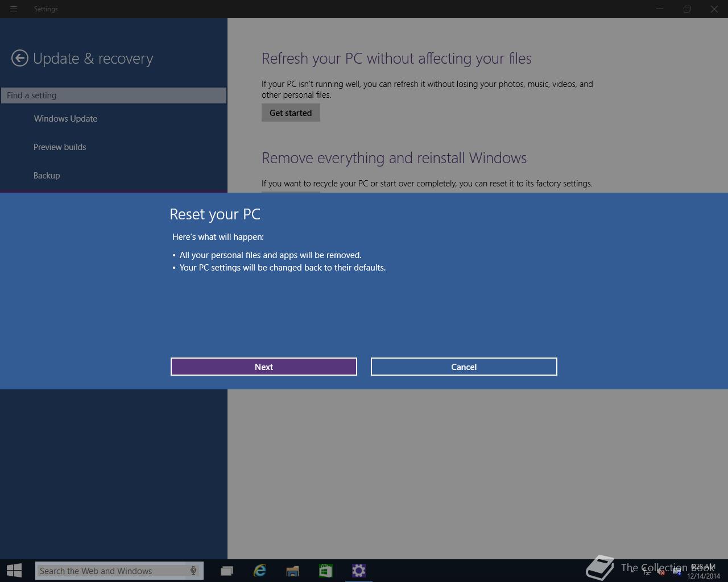Click the network icon in the system tray
Viewport: 728px width, 582px height.
tap(647, 571)
